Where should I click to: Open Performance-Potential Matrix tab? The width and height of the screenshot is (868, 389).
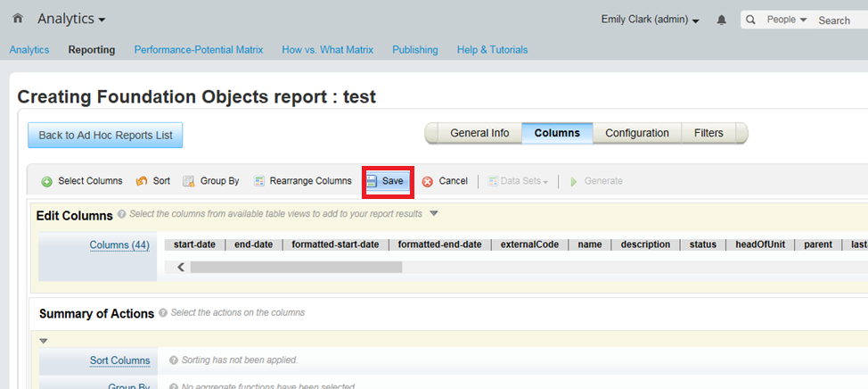199,50
